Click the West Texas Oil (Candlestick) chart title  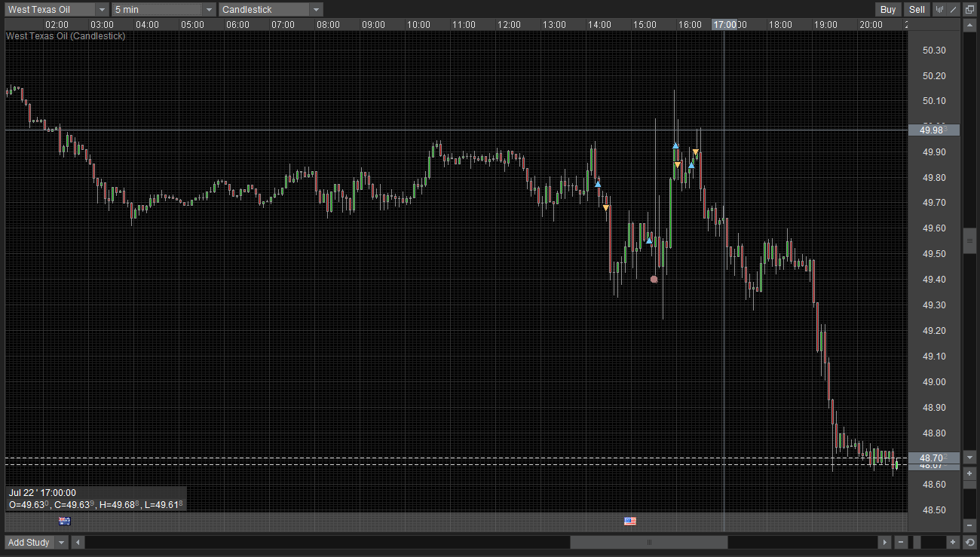pos(66,35)
